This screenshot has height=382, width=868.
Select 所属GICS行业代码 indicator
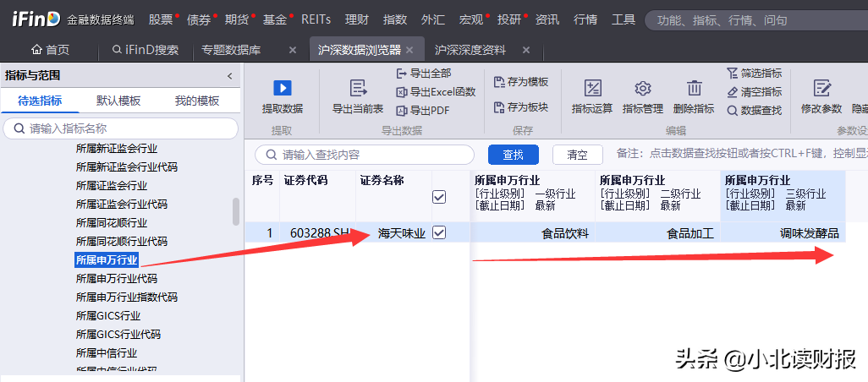[118, 335]
